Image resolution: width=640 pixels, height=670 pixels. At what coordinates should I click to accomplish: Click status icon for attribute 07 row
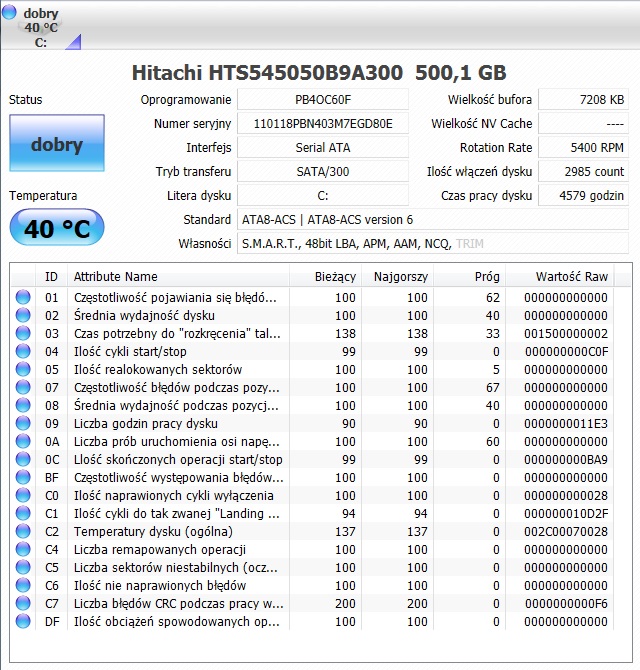23,387
